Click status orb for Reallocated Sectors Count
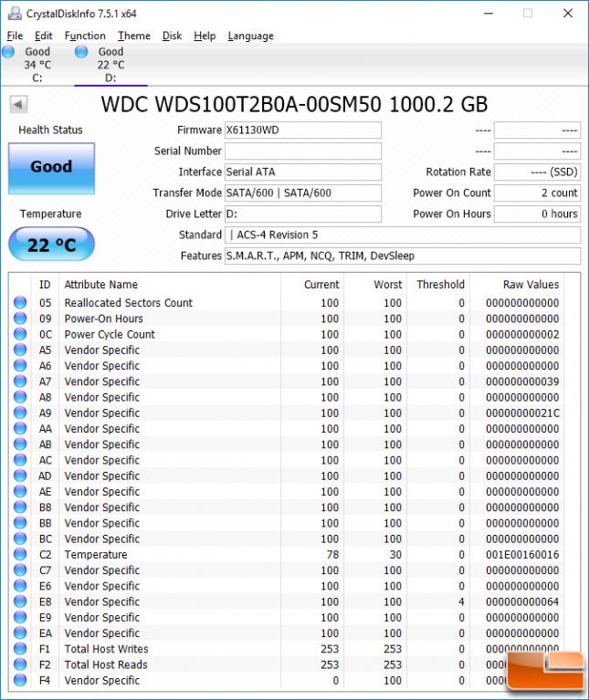The image size is (589, 700). [20, 303]
